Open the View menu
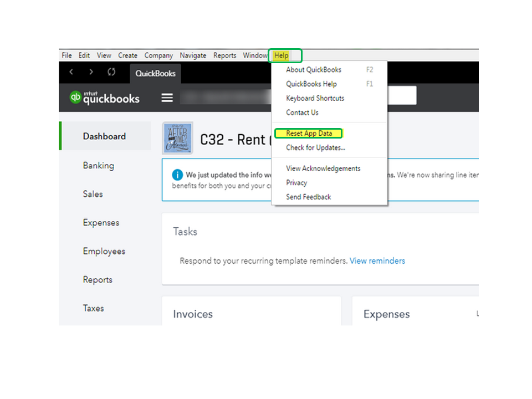 point(104,55)
